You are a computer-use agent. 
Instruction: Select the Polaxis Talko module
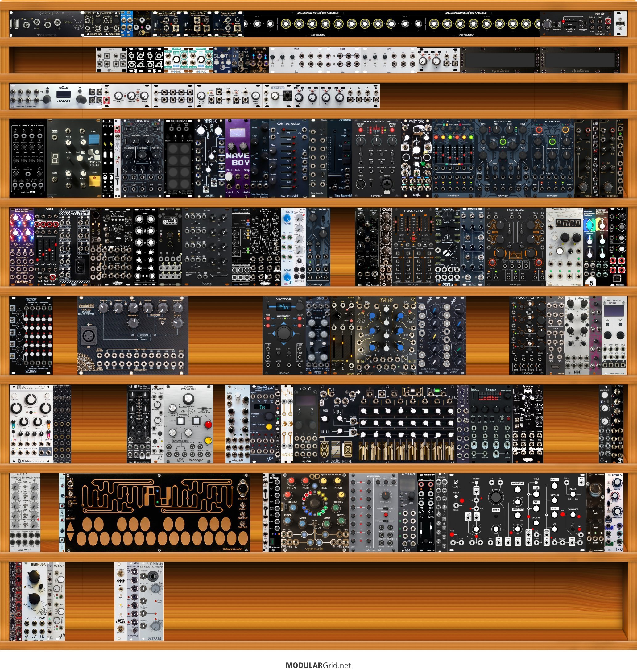click(74, 158)
